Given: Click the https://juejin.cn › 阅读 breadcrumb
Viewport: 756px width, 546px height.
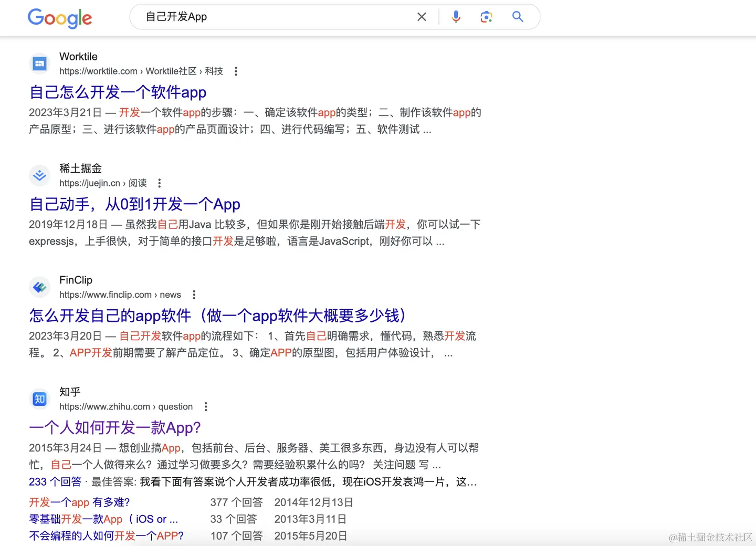Looking at the screenshot, I should point(103,183).
